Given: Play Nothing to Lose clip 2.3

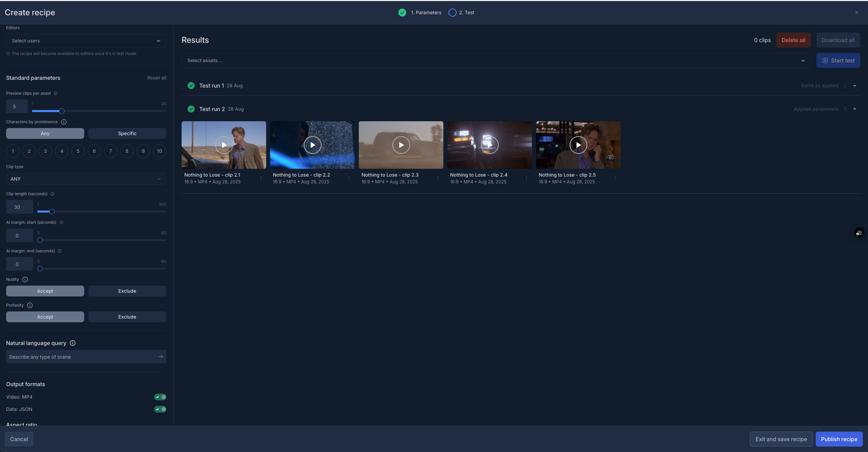Looking at the screenshot, I should pos(401,145).
